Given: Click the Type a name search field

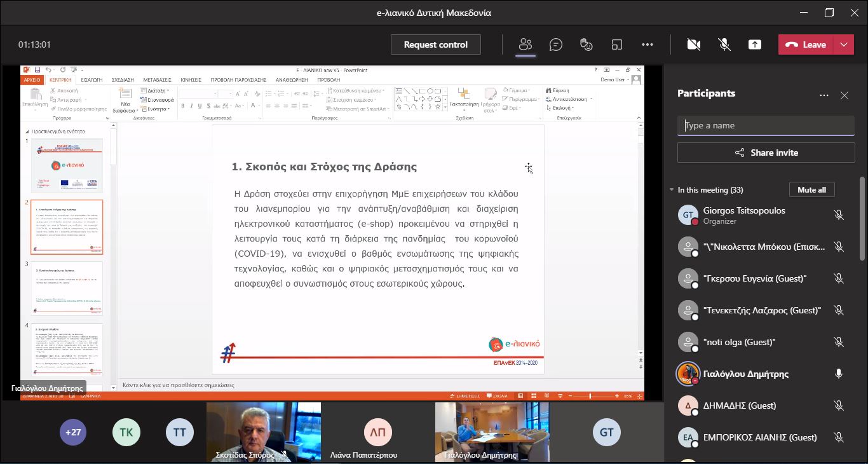Looking at the screenshot, I should click(766, 126).
